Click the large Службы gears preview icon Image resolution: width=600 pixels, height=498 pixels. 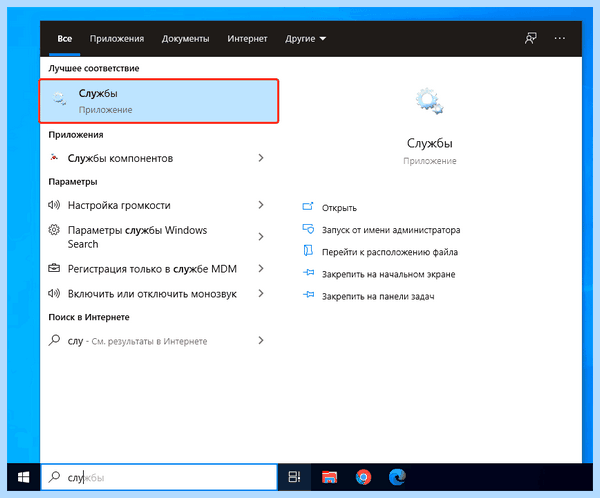[429, 101]
